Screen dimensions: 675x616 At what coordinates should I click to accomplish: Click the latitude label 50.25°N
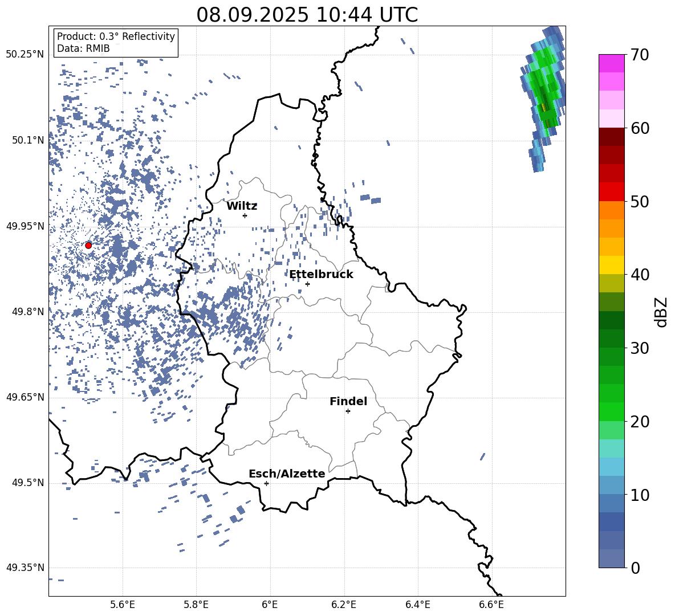pyautogui.click(x=25, y=55)
